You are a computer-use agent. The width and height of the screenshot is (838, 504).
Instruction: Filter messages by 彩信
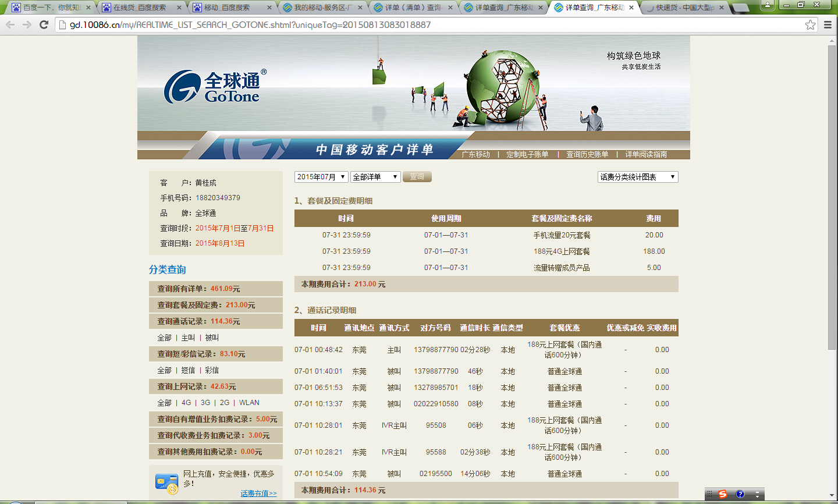pyautogui.click(x=212, y=370)
